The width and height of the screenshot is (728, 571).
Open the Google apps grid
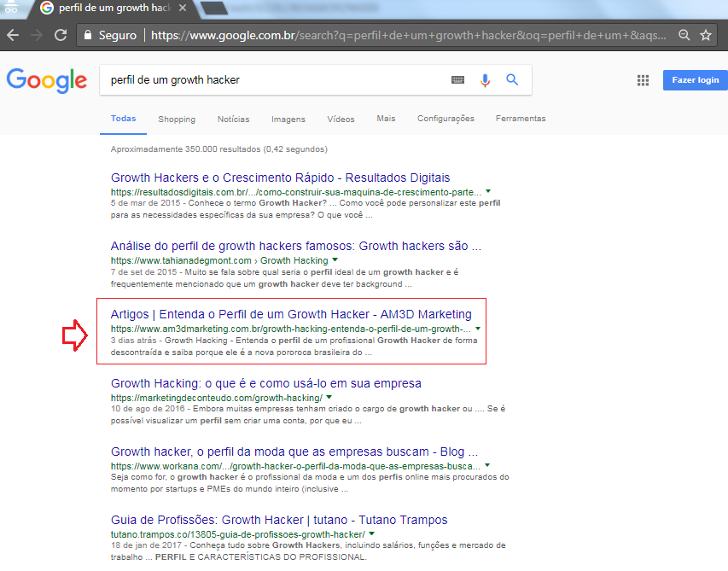pos(643,80)
